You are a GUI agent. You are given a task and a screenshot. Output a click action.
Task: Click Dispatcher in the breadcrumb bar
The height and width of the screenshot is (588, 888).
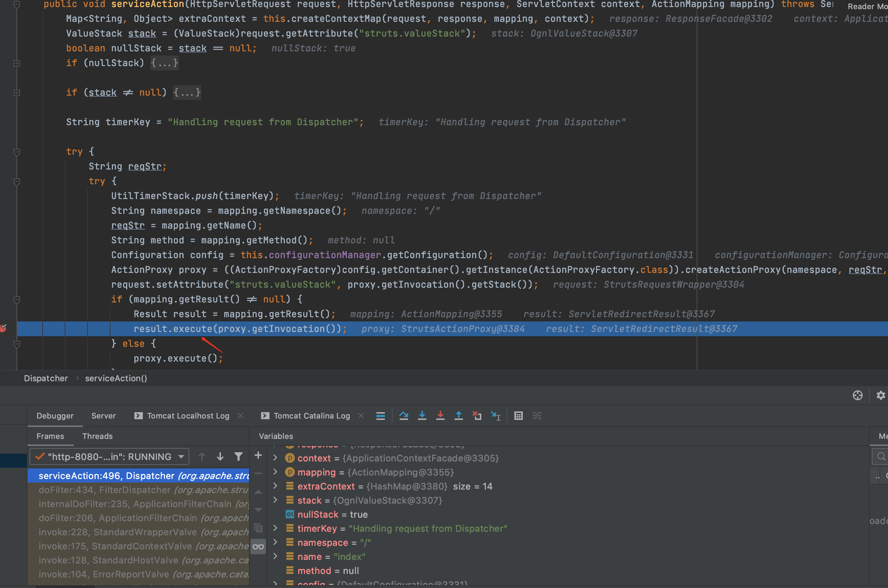coord(46,378)
